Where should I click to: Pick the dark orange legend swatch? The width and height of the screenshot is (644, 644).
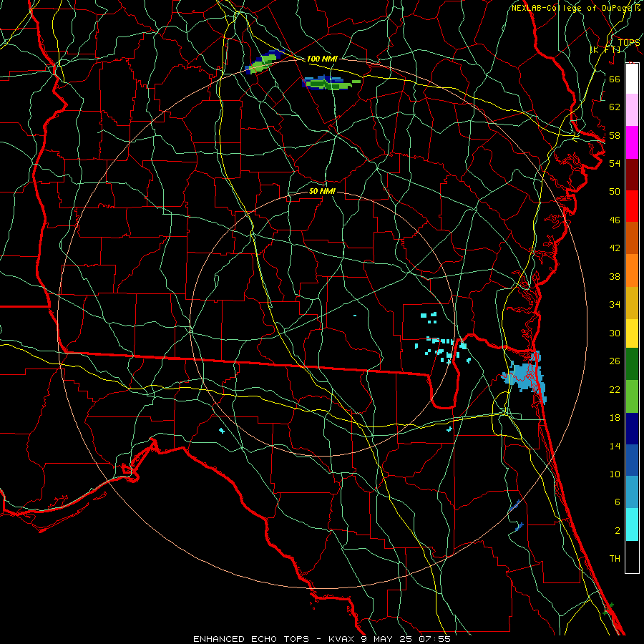pos(632,238)
